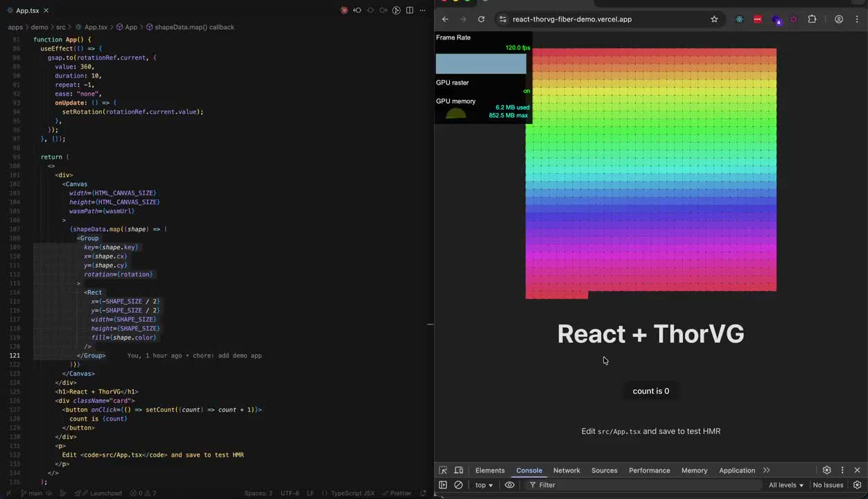The width and height of the screenshot is (868, 499).
Task: Click the magenta extension icon in Chrome toolbar
Action: (793, 19)
